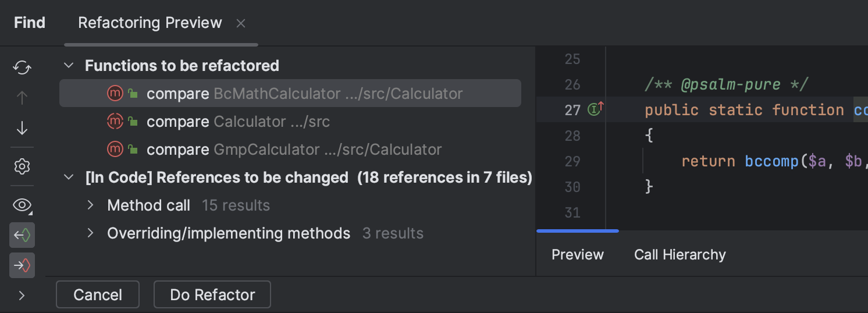This screenshot has height=313, width=868.
Task: Click the rerun refresh icon in sidebar
Action: point(22,67)
